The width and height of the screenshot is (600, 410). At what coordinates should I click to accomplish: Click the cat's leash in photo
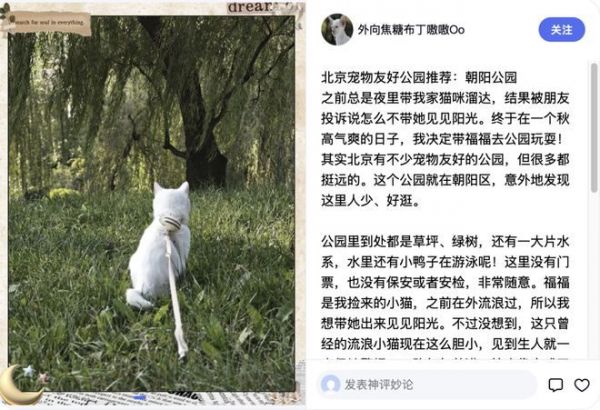(x=176, y=297)
